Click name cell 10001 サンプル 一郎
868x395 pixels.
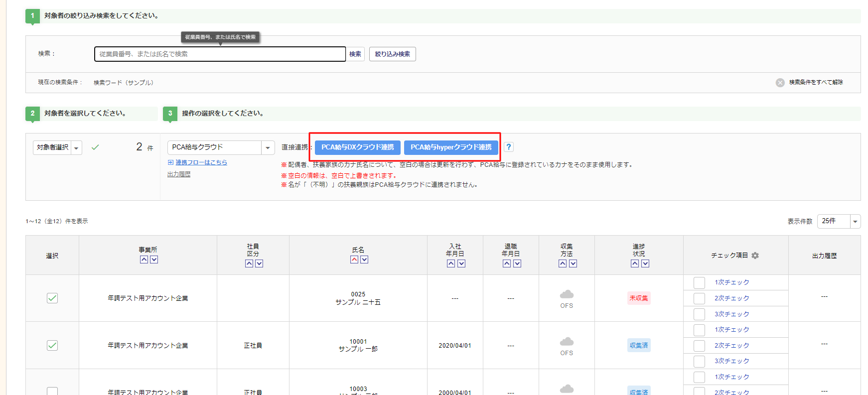[x=358, y=346]
